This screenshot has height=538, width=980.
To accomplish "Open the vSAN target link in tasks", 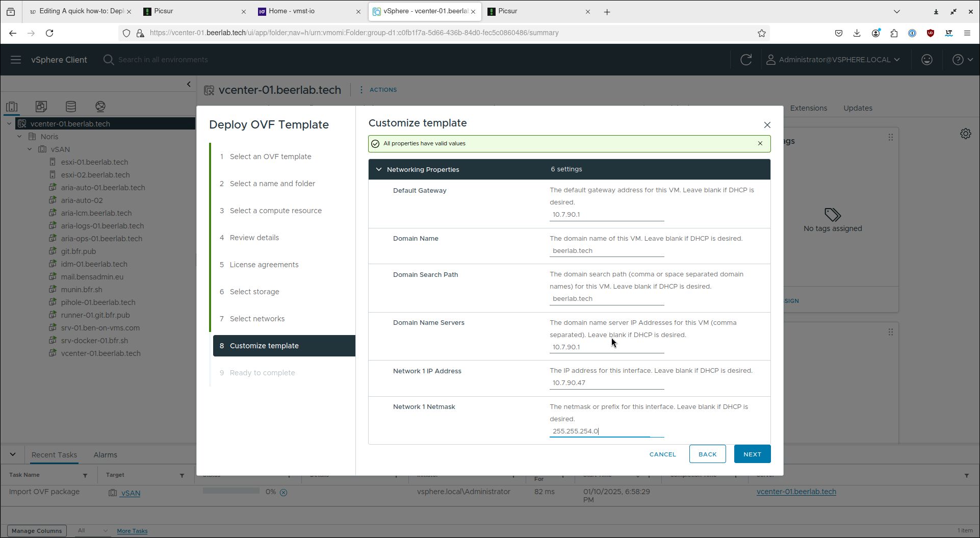I will (131, 493).
